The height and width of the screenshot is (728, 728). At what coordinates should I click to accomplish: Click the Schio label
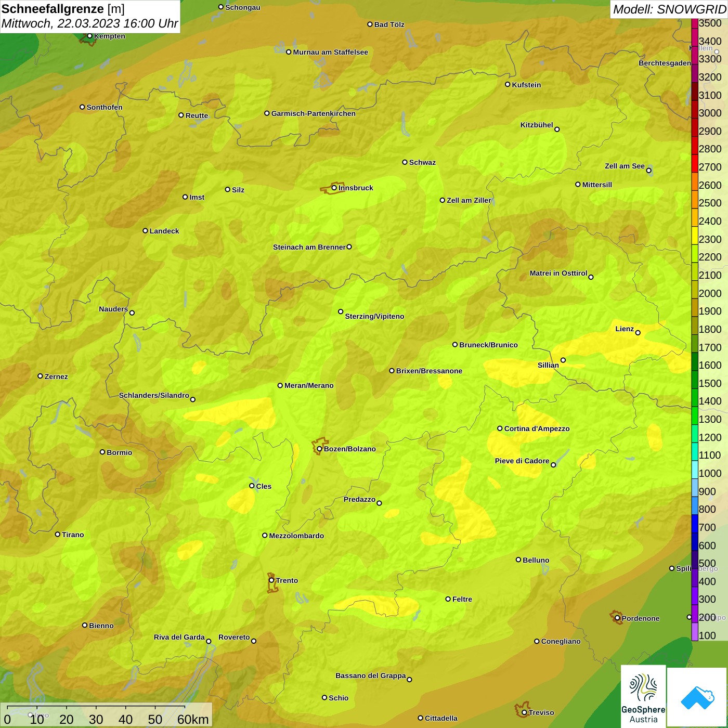[x=339, y=698]
